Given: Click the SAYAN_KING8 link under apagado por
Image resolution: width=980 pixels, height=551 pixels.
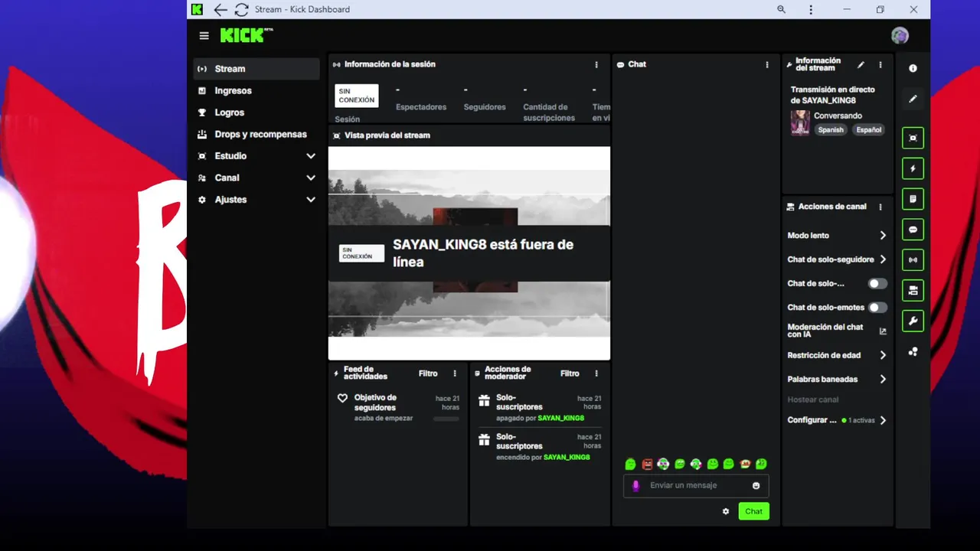Looking at the screenshot, I should click(560, 418).
